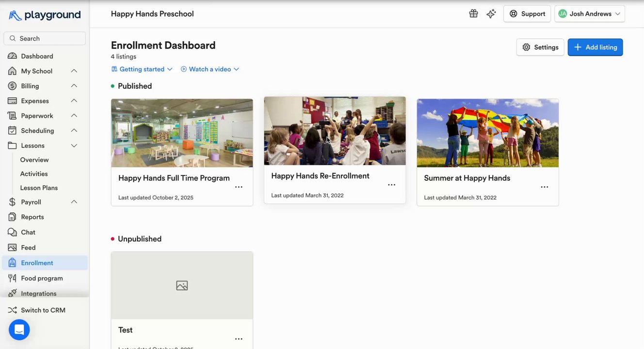Screen dimensions: 644x349
Task: Click the gift icon in header
Action: [x=473, y=14]
